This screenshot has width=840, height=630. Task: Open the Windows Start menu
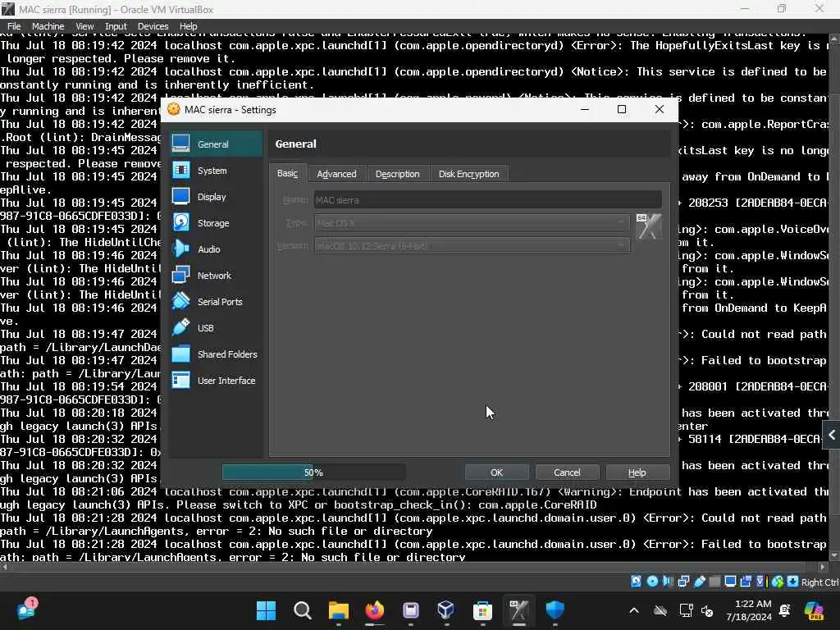[x=267, y=610]
